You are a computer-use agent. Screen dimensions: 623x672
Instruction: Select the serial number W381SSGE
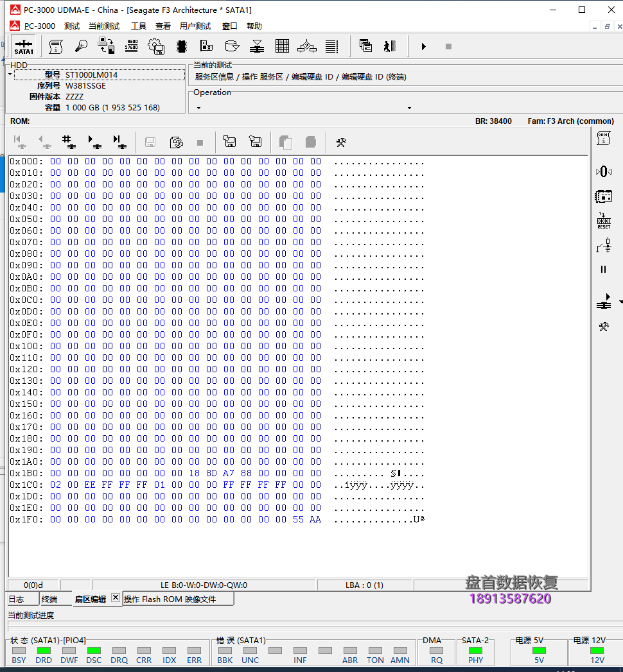coord(86,86)
